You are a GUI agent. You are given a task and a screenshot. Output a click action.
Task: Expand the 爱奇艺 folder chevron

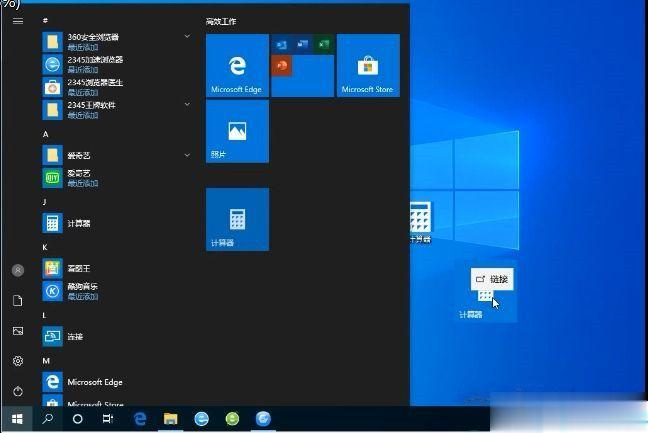tap(187, 155)
